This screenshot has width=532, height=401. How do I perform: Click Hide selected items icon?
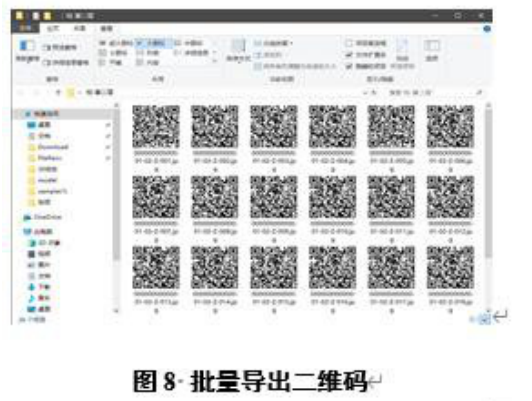[x=402, y=50]
